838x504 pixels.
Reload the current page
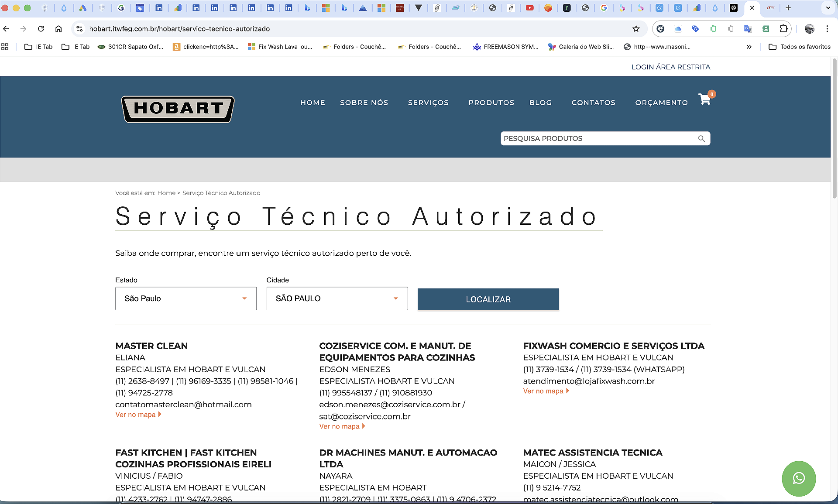coord(41,29)
